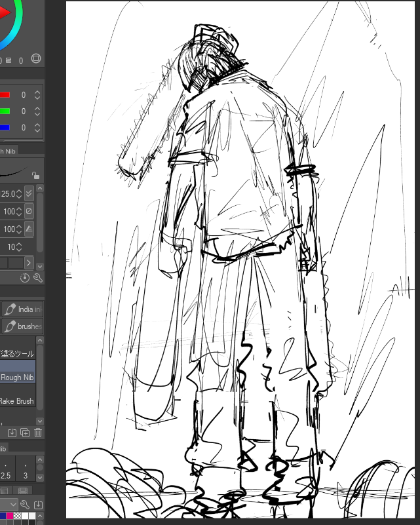Pick the magenta color swatch

tap(10, 516)
